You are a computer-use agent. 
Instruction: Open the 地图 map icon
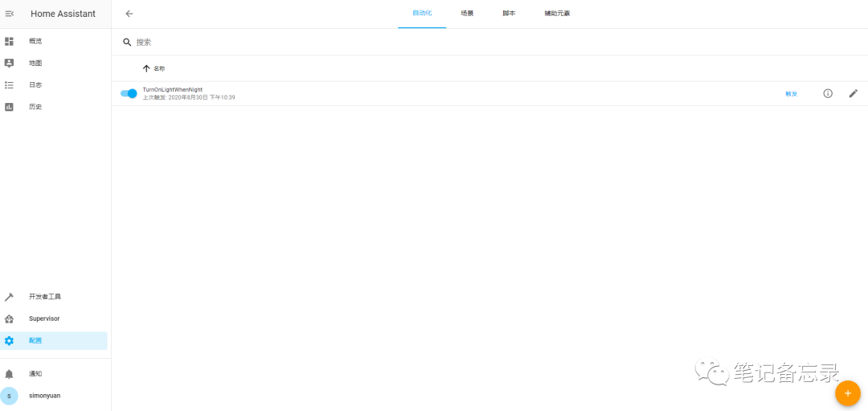(9, 64)
